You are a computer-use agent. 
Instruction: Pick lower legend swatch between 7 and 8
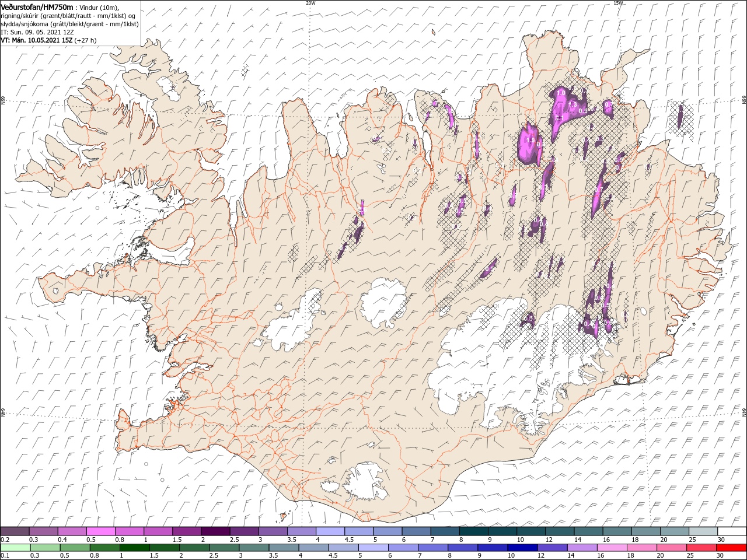[x=434, y=548]
